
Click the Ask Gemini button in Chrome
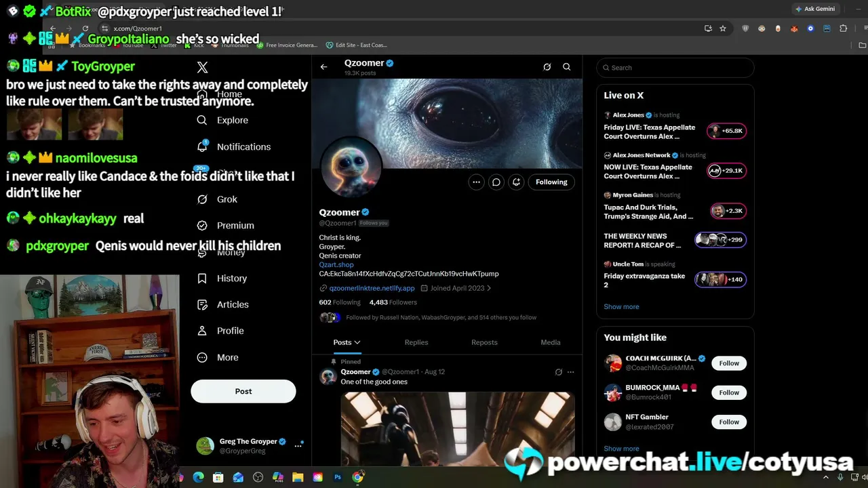point(815,9)
